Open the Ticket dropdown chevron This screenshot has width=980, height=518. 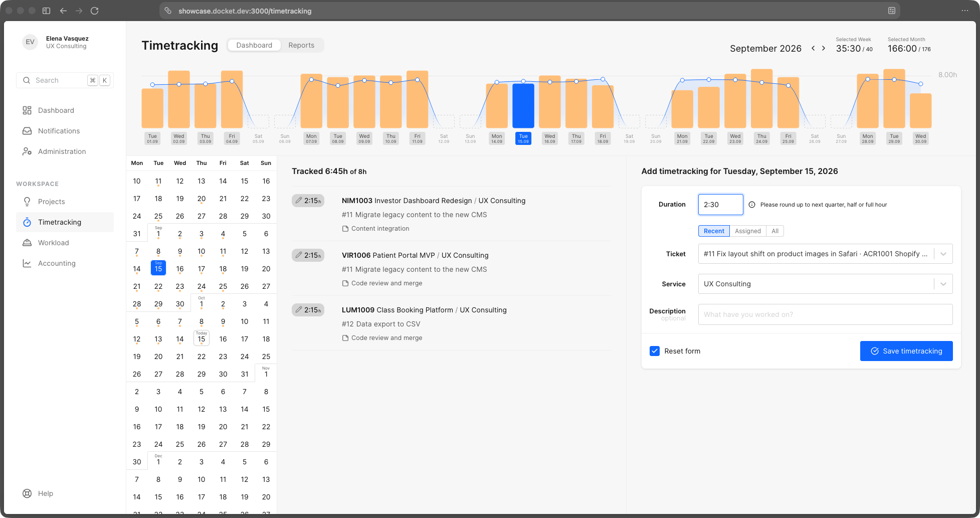pos(943,254)
